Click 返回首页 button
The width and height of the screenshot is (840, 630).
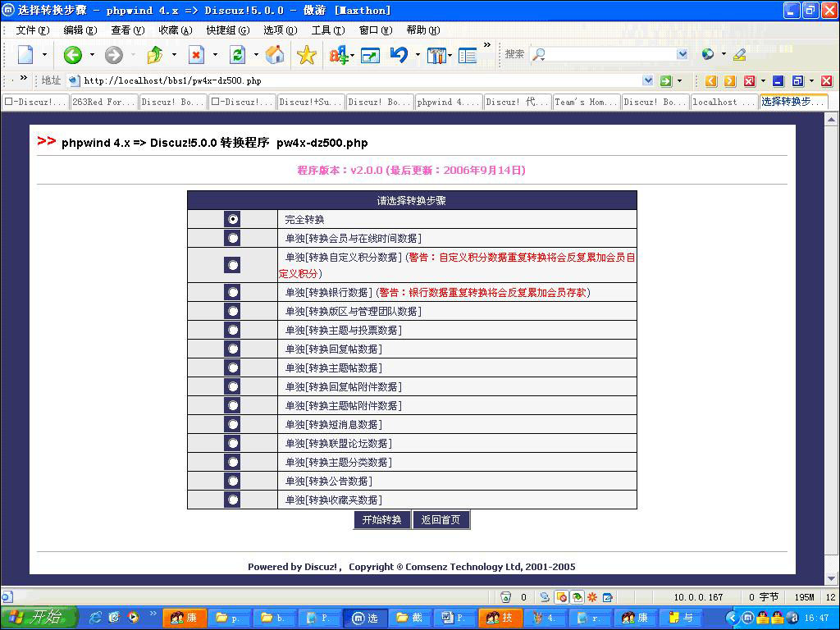(x=441, y=519)
